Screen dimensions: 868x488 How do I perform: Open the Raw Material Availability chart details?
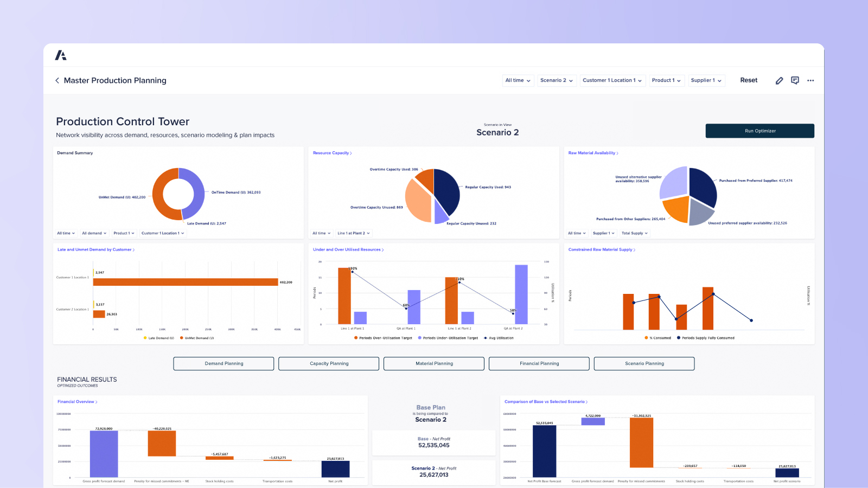point(593,153)
